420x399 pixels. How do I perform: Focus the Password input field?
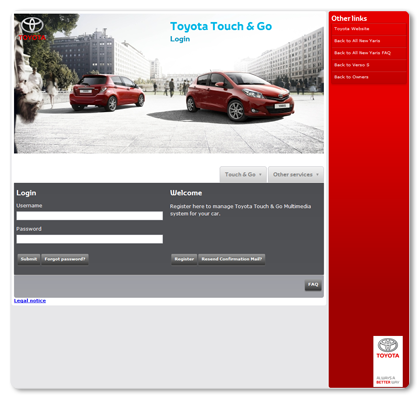(90, 239)
